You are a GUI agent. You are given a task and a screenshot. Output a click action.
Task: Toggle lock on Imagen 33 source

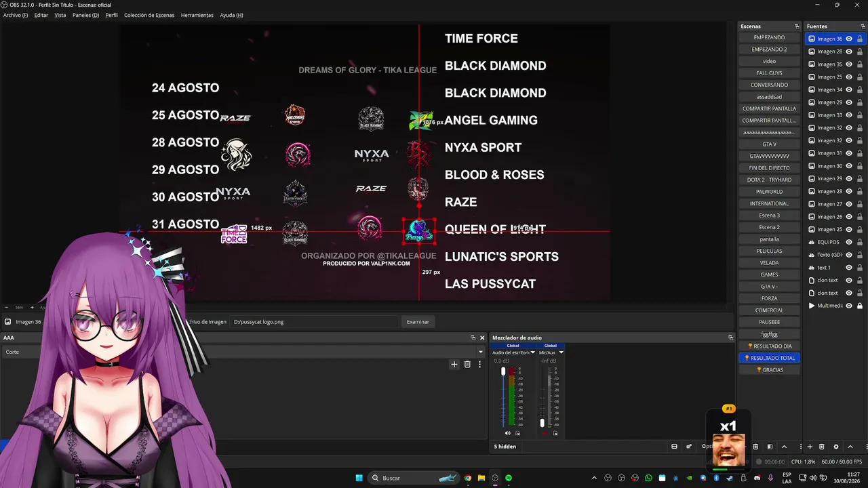(860, 115)
